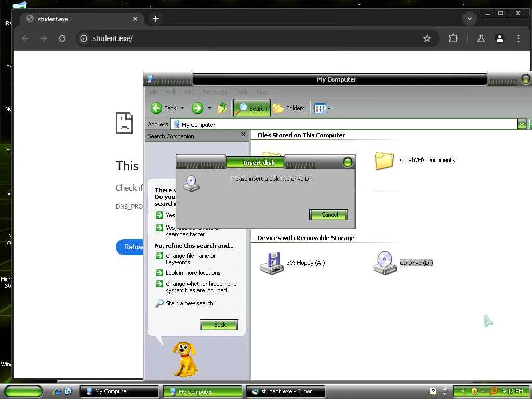Open Chrome three-dot menu

(x=518, y=38)
